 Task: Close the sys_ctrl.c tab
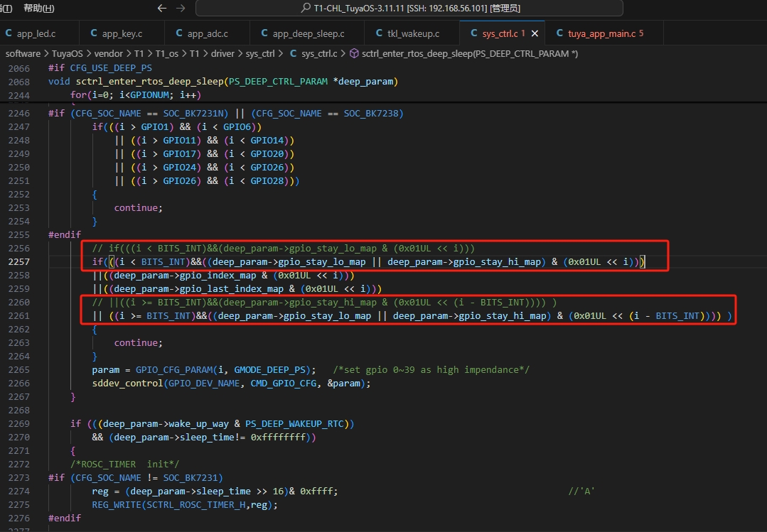pyautogui.click(x=535, y=34)
